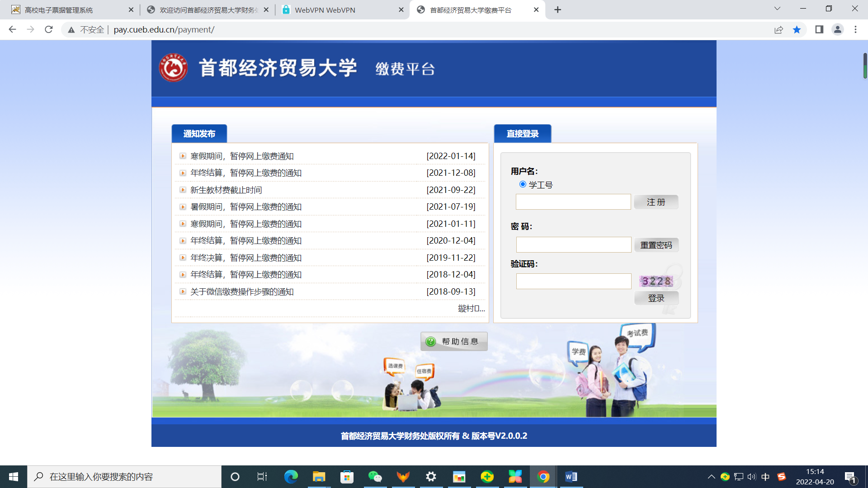Select the 通知发布 tab
The height and width of the screenshot is (488, 868).
199,134
